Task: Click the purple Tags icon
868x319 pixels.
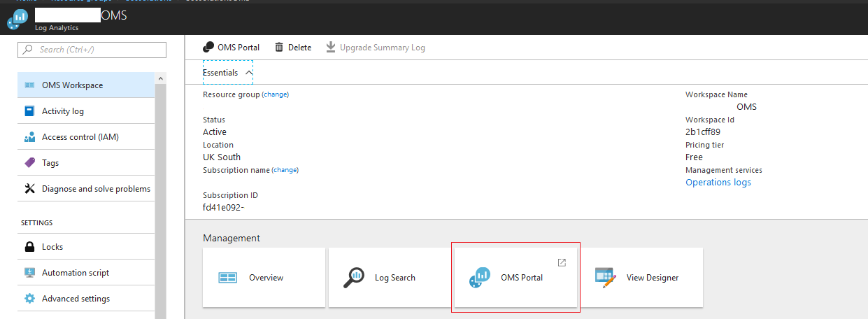Action: [x=29, y=163]
